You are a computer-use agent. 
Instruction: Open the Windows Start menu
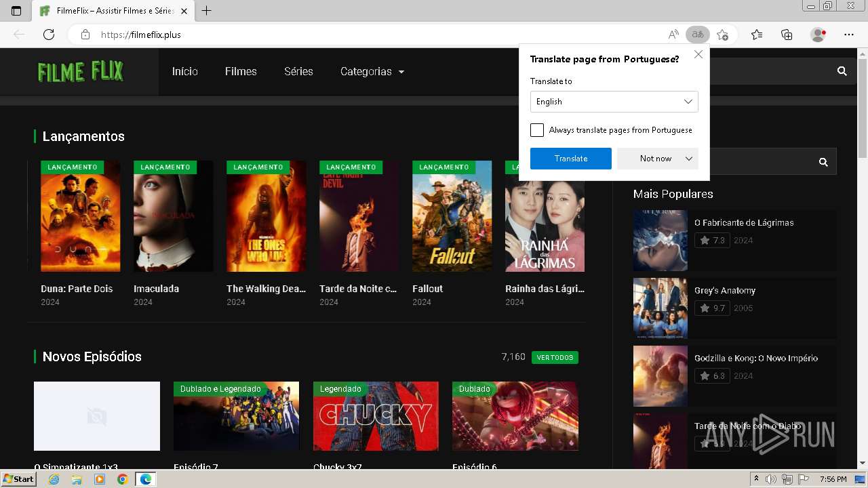[x=18, y=479]
